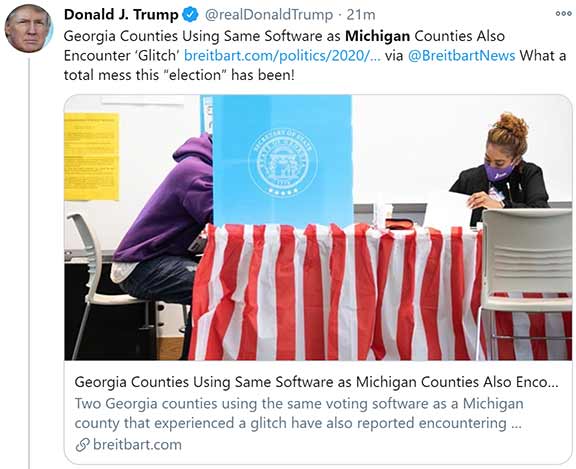The width and height of the screenshot is (576, 469).
Task: Open the breitbart.com domain label on the card
Action: (137, 445)
